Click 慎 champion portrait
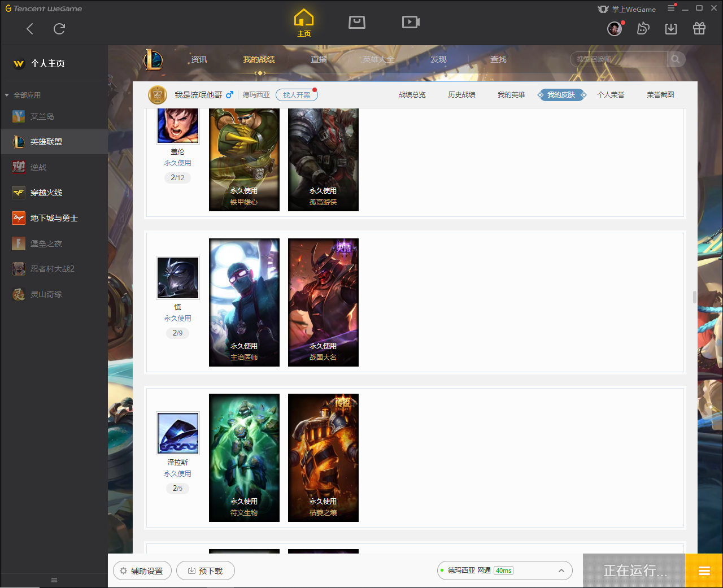 point(178,277)
